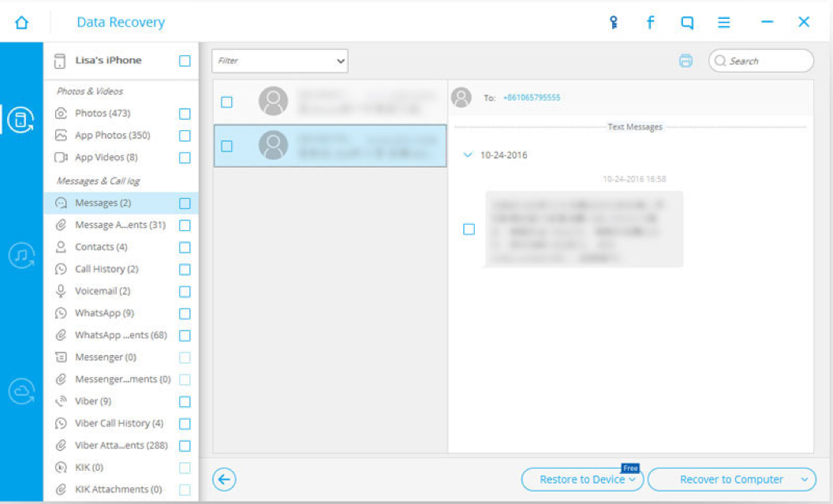
Task: Collapse the 10-24-2016 message group
Action: pos(468,155)
